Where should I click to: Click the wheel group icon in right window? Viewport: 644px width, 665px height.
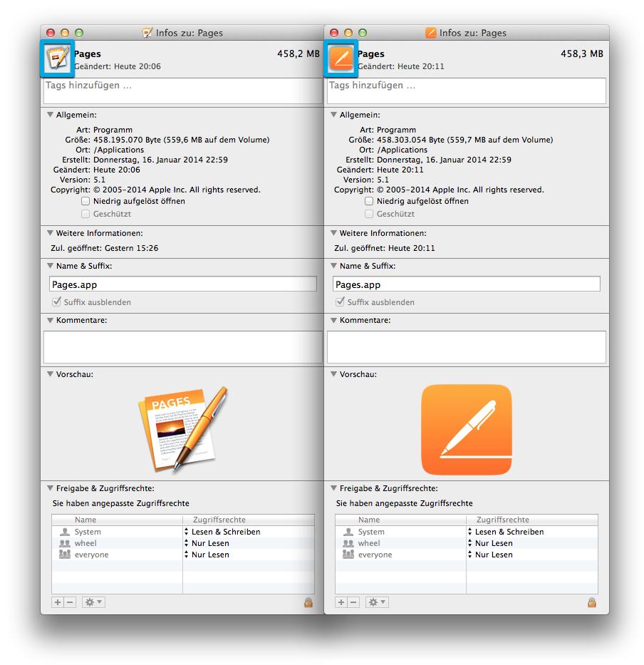point(348,543)
